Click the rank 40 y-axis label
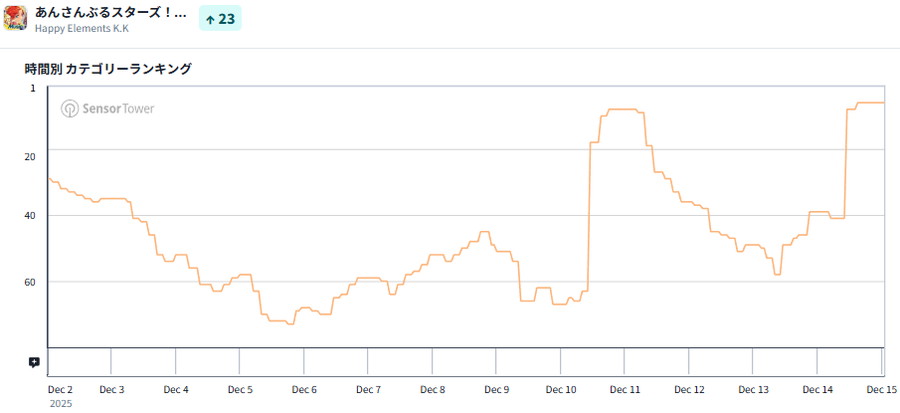900x413 pixels. (29, 215)
